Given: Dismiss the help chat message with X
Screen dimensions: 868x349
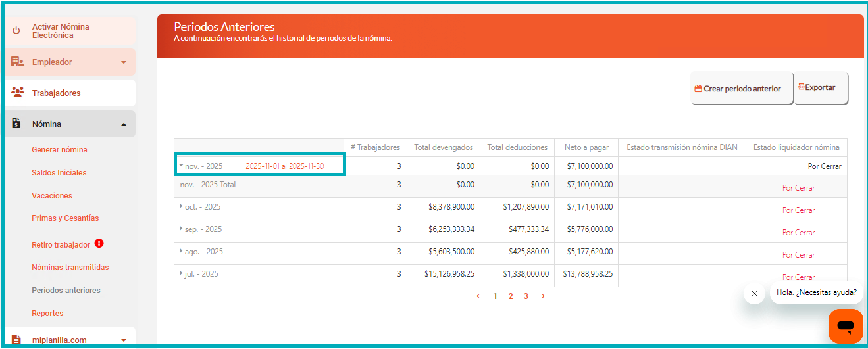Looking at the screenshot, I should coord(754,293).
